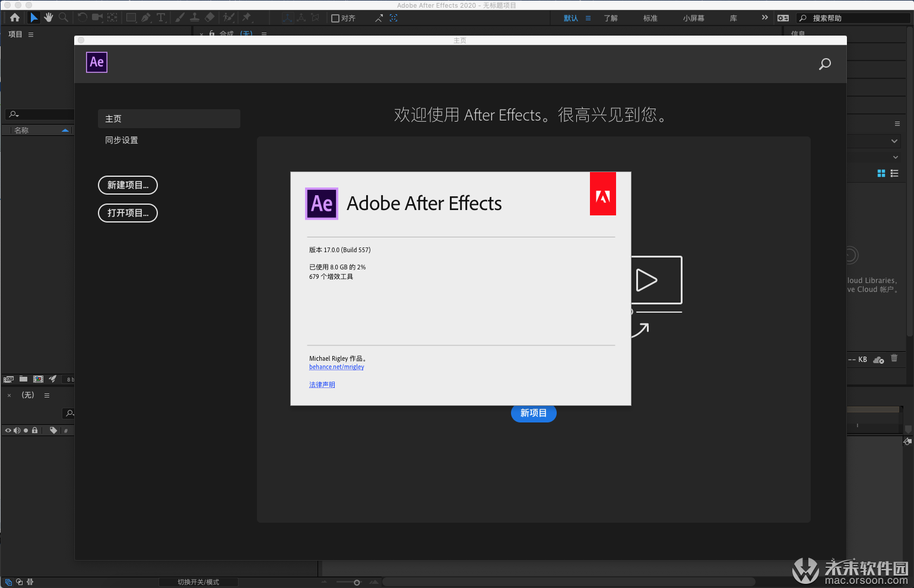
Task: Switch to the 了解 workspace
Action: pyautogui.click(x=611, y=18)
